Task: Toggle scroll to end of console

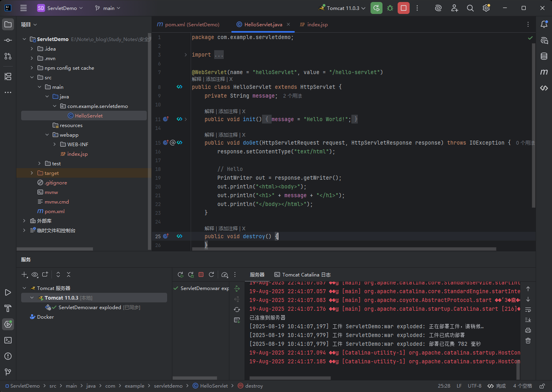Action: (x=528, y=320)
